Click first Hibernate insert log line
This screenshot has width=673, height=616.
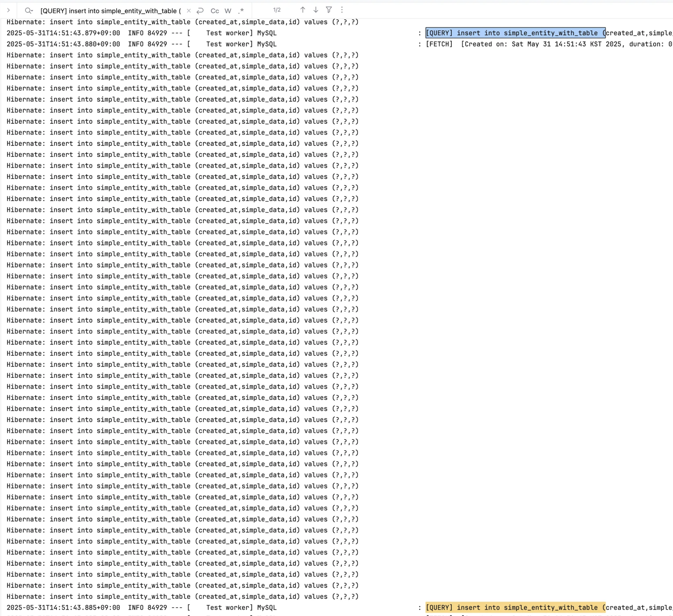tap(182, 22)
